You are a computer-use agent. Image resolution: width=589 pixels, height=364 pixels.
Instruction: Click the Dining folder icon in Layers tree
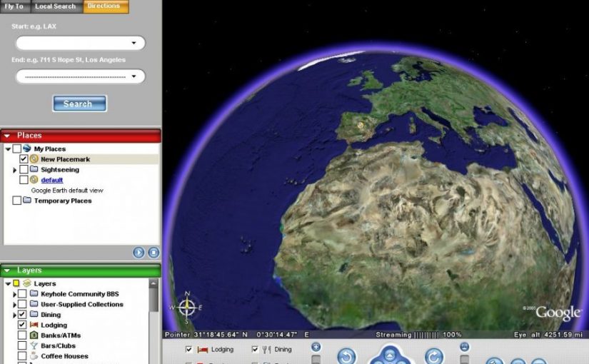(x=34, y=314)
